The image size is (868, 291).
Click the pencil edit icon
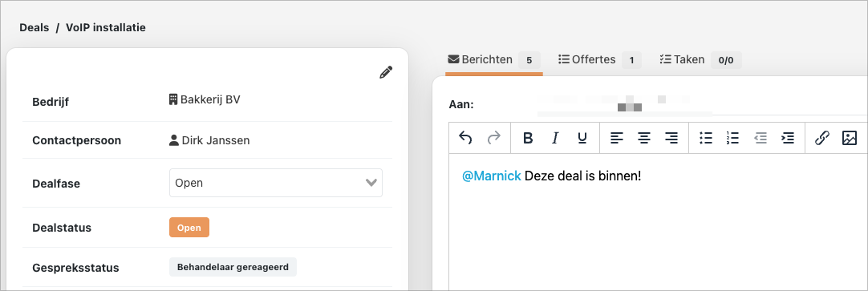click(386, 72)
